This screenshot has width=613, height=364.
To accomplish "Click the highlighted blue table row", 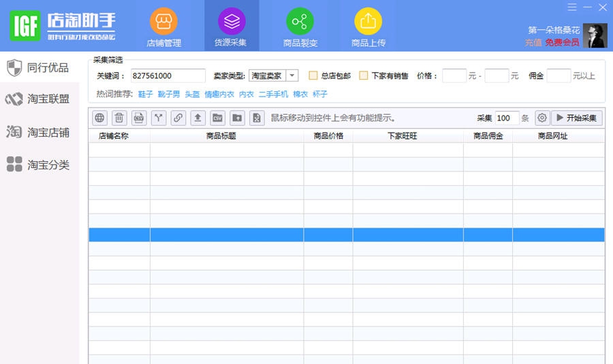I will tap(347, 235).
